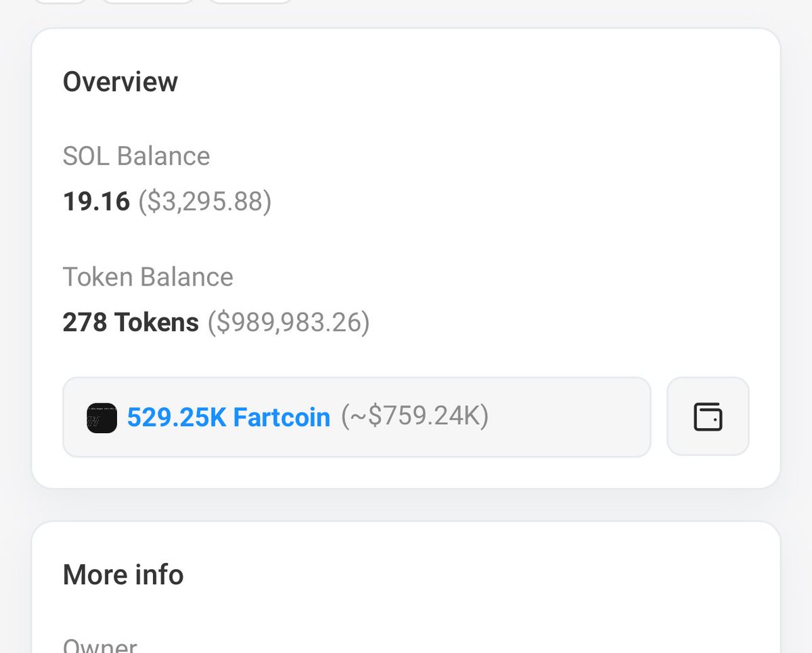Click the gray background between the cards
Screen dimensions: 812x653
[406, 505]
